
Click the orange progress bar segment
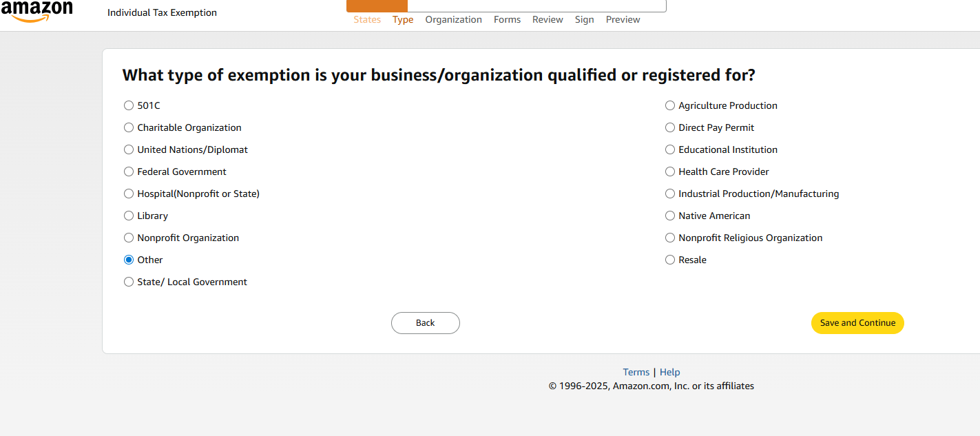click(376, 5)
